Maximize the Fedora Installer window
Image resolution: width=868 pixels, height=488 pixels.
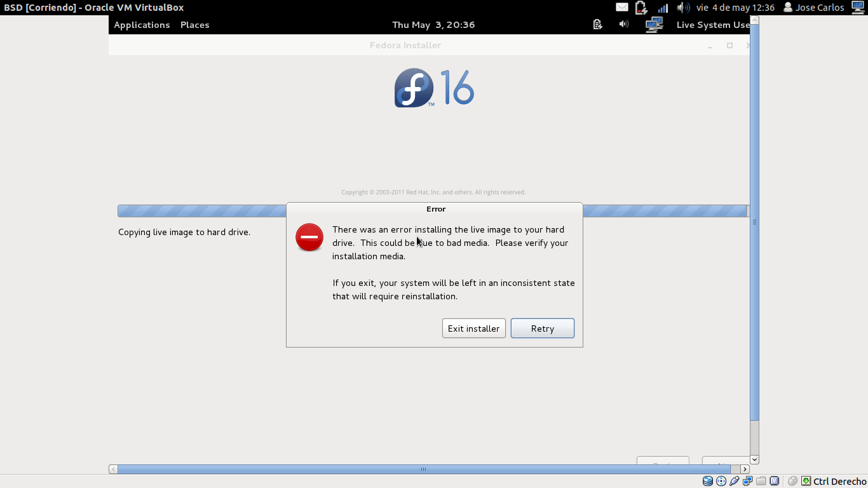(x=729, y=45)
